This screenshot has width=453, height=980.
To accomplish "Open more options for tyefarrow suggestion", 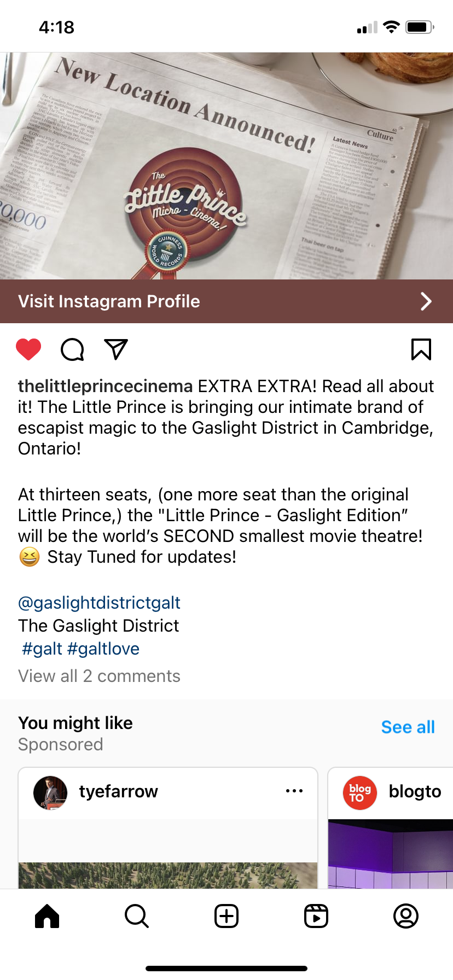I will [294, 791].
